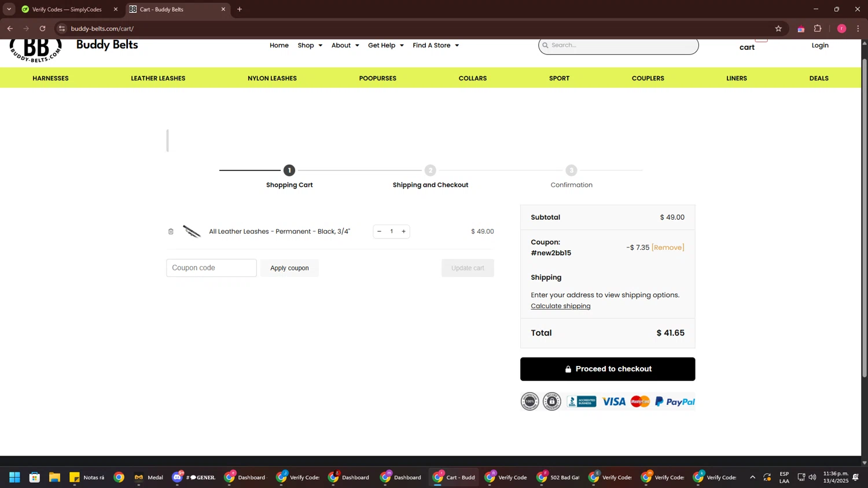Viewport: 868px width, 488px height.
Task: Click into the site Search box
Action: 619,45
